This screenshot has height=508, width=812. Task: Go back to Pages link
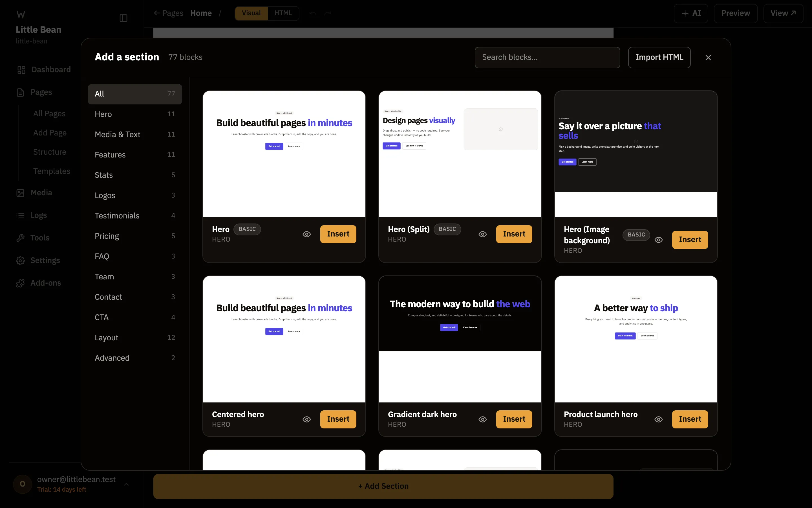tap(168, 14)
